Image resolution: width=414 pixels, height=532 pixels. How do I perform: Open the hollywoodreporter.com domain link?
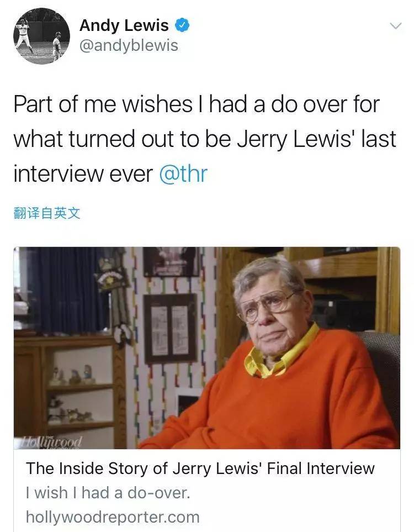(x=112, y=517)
